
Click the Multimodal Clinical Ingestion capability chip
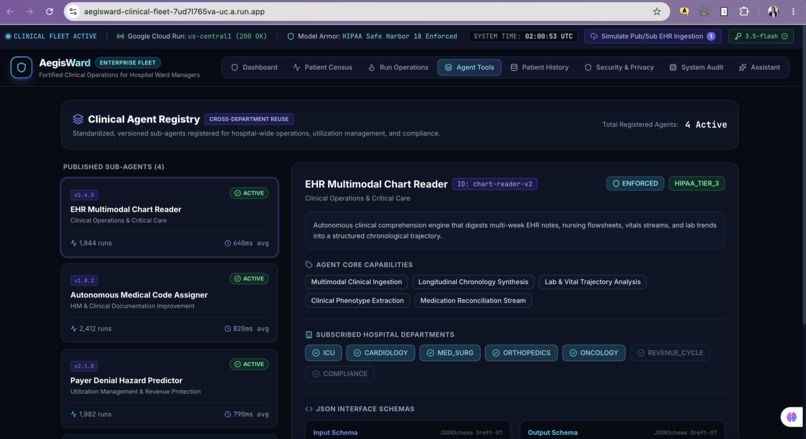pos(356,282)
